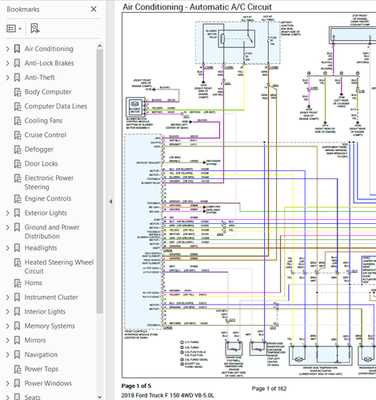Collapse the bookmarks pane with side arrow
This screenshot has width=376, height=400.
pos(111,201)
